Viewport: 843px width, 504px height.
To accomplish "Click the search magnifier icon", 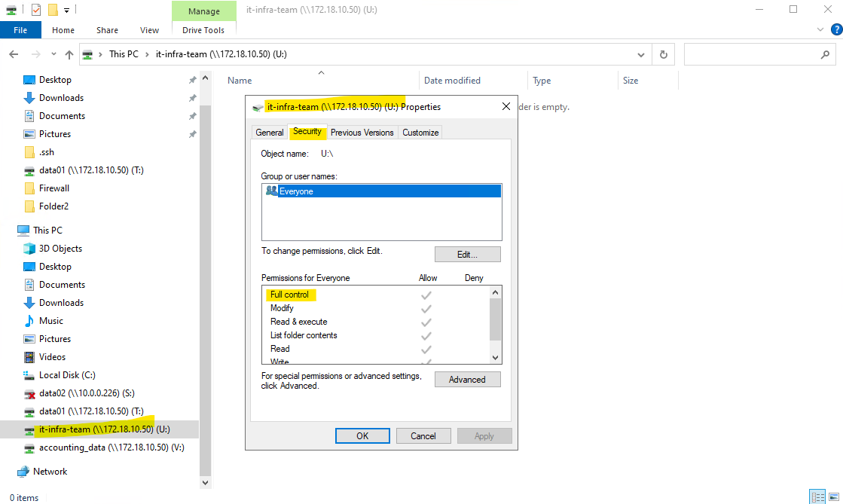I will [x=825, y=54].
